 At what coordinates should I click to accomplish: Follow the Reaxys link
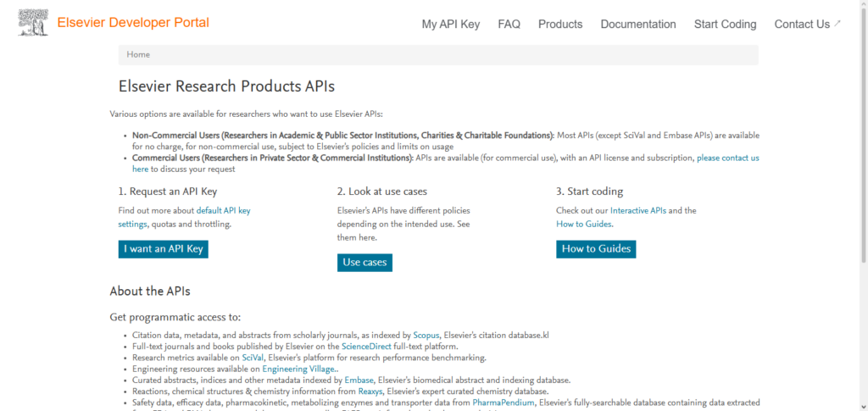370,392
